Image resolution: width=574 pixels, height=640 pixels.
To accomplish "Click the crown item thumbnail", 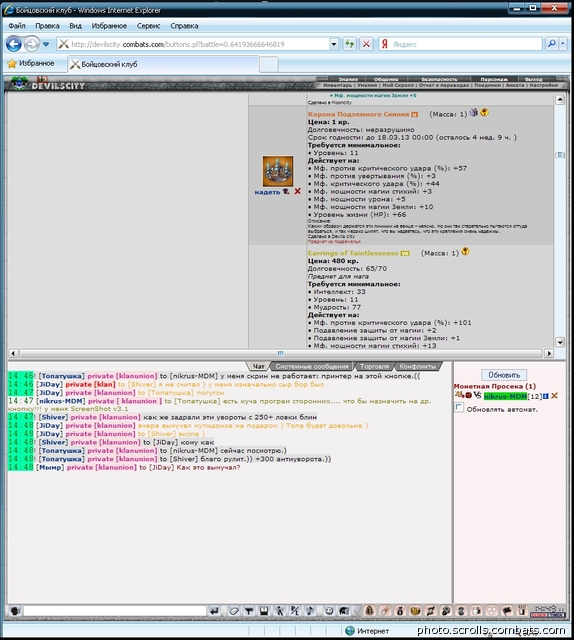I will click(x=278, y=171).
